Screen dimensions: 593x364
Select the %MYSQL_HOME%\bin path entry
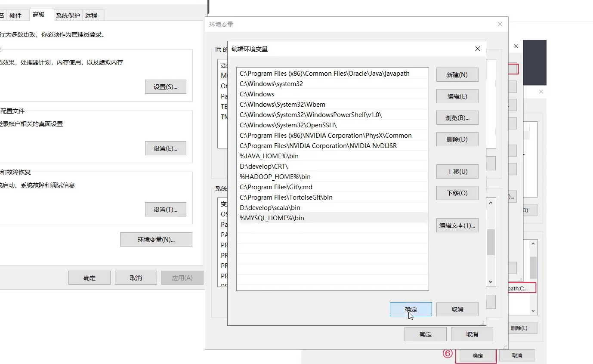pyautogui.click(x=333, y=218)
